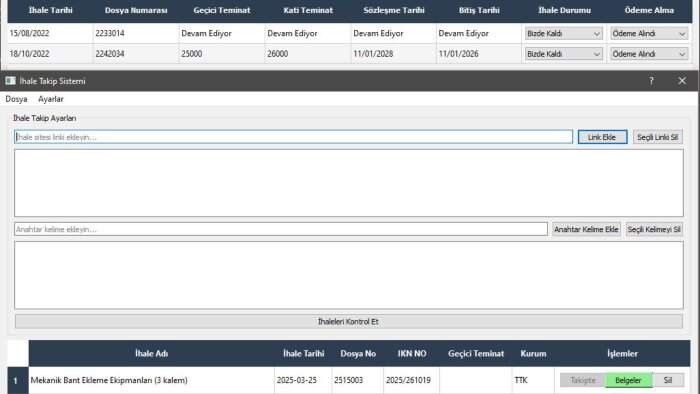700x394 pixels.
Task: Click the Takipte button for Mekanik Bant row
Action: click(583, 380)
